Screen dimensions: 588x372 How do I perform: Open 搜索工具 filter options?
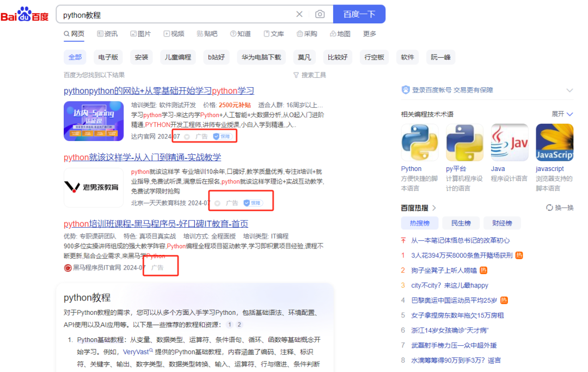[310, 75]
